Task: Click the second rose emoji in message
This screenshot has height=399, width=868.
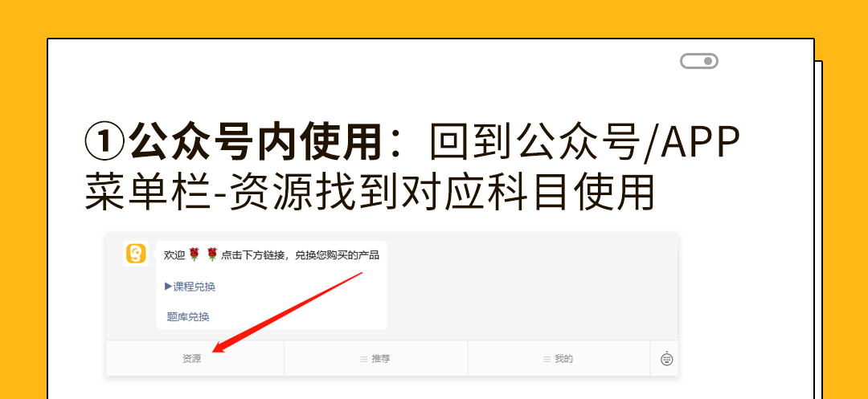Action: click(212, 254)
